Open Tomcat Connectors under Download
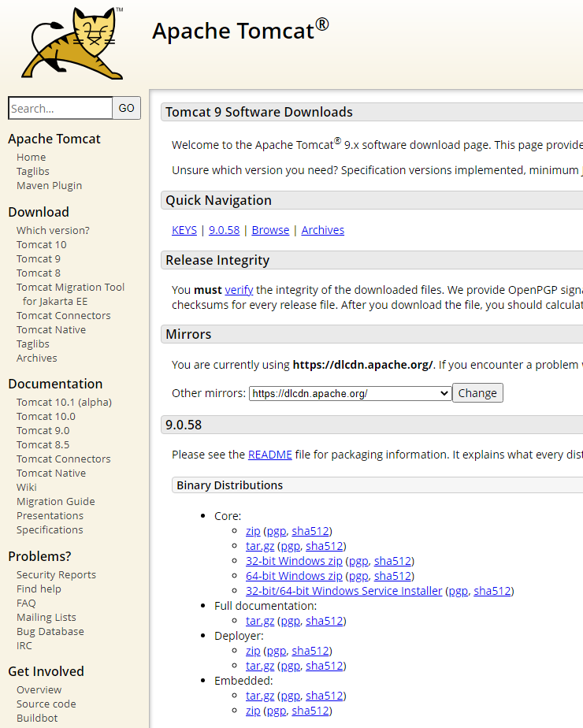Screen dimensions: 583x728 click(x=64, y=316)
